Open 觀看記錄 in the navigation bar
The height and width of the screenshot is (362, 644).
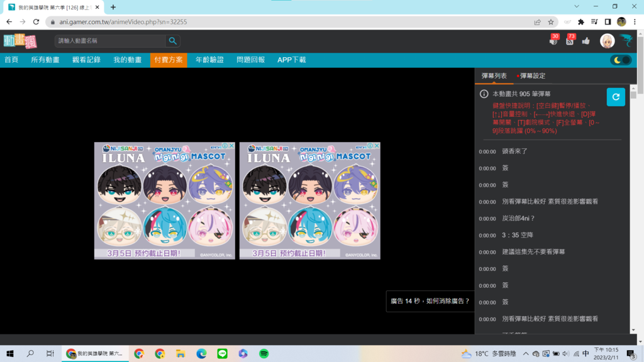tap(86, 60)
